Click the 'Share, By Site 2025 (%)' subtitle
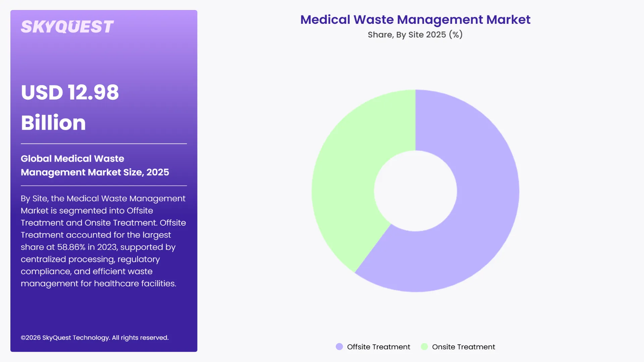 coord(415,35)
